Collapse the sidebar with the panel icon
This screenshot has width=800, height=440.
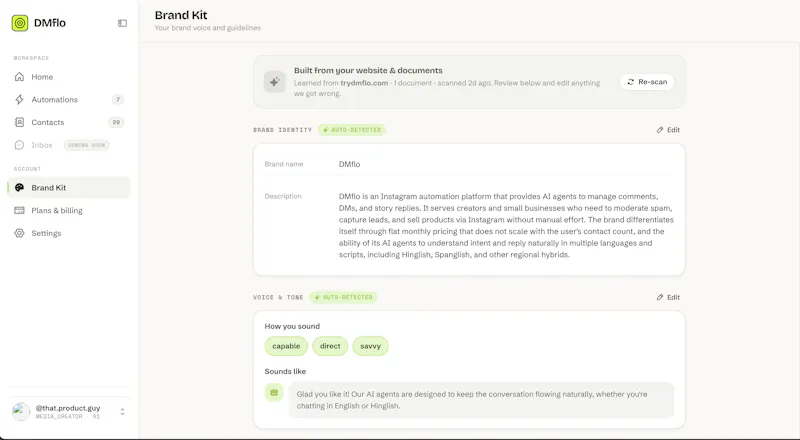[x=122, y=23]
